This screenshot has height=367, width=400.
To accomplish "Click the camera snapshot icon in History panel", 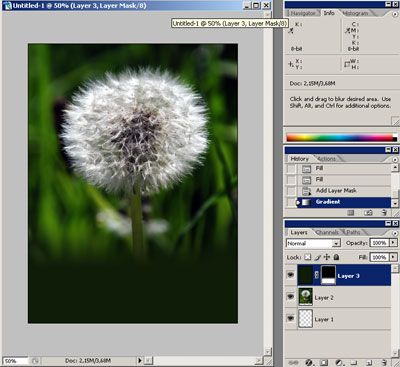I will (x=368, y=212).
